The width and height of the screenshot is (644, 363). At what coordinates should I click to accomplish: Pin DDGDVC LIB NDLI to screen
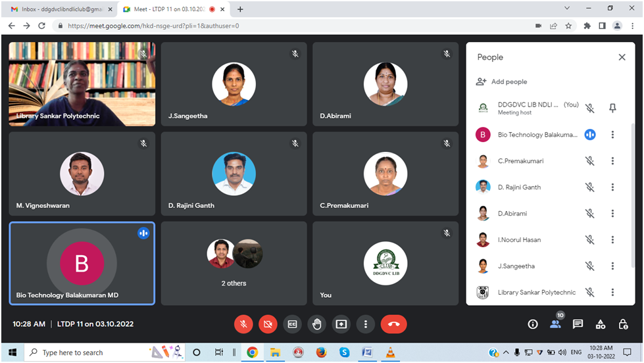[612, 108]
